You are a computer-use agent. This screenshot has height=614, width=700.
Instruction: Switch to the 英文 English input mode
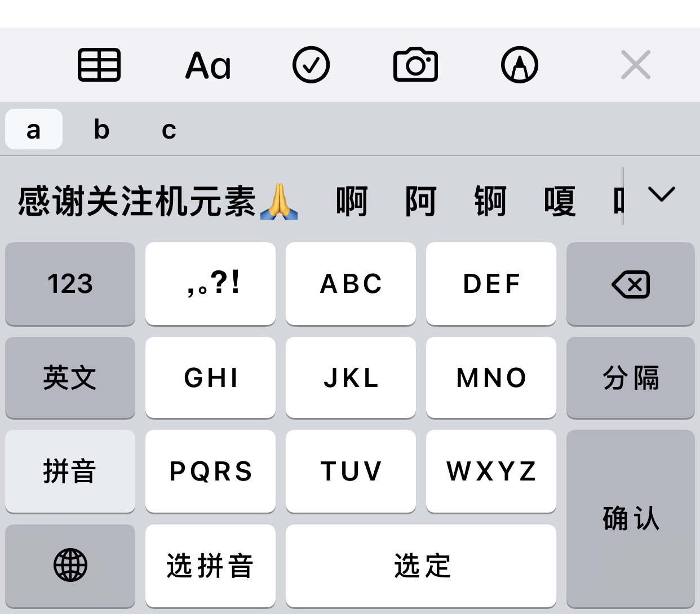point(70,378)
